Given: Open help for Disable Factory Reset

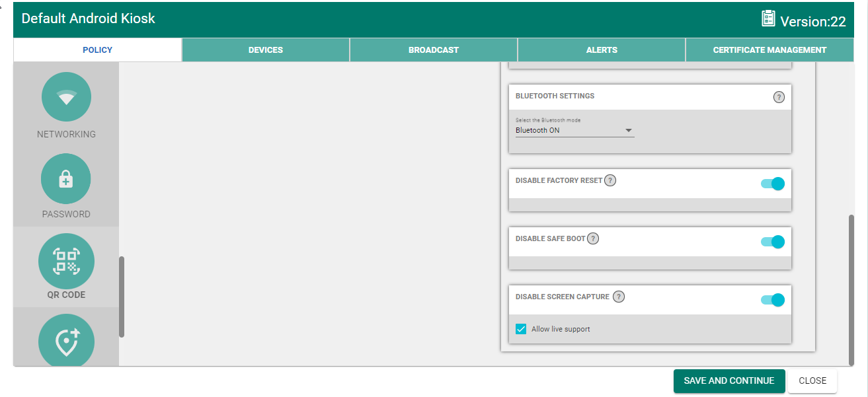Looking at the screenshot, I should tap(610, 180).
